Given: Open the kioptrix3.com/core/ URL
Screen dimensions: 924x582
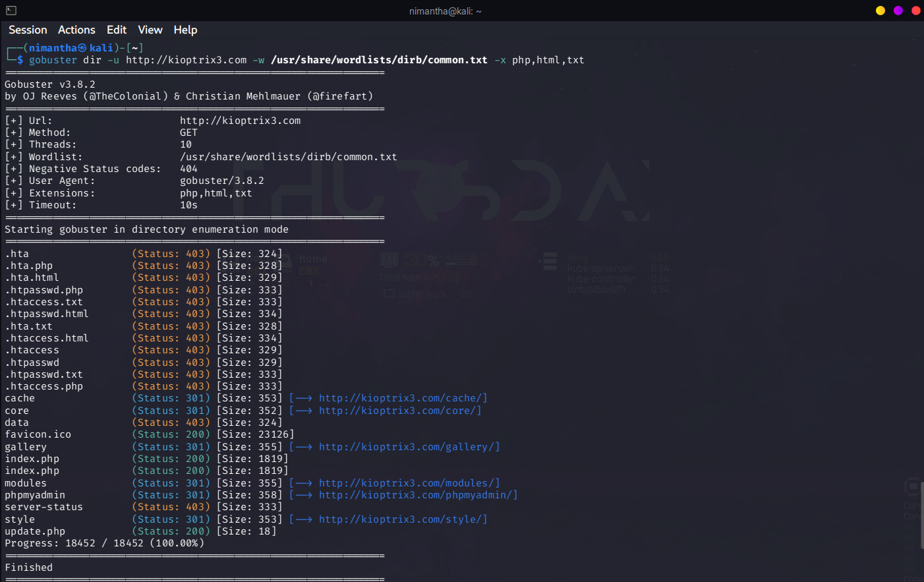Looking at the screenshot, I should [400, 411].
